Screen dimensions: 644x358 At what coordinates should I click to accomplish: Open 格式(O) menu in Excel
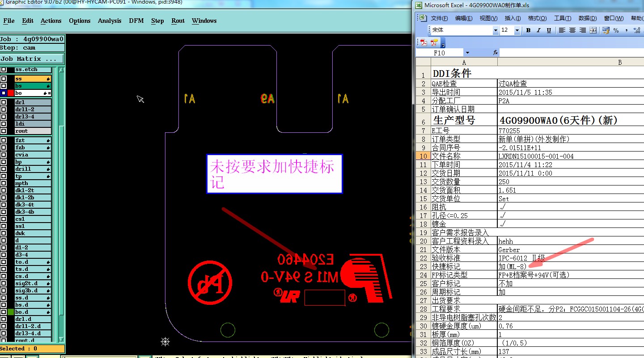[537, 18]
